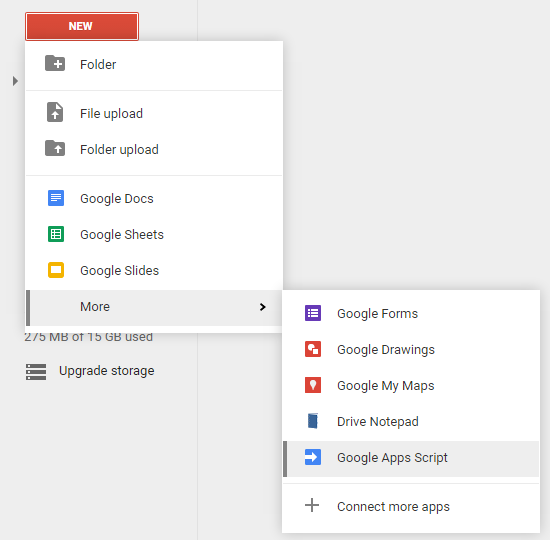Click the Drive Notepad book icon
This screenshot has height=540, width=550.
pyautogui.click(x=313, y=421)
